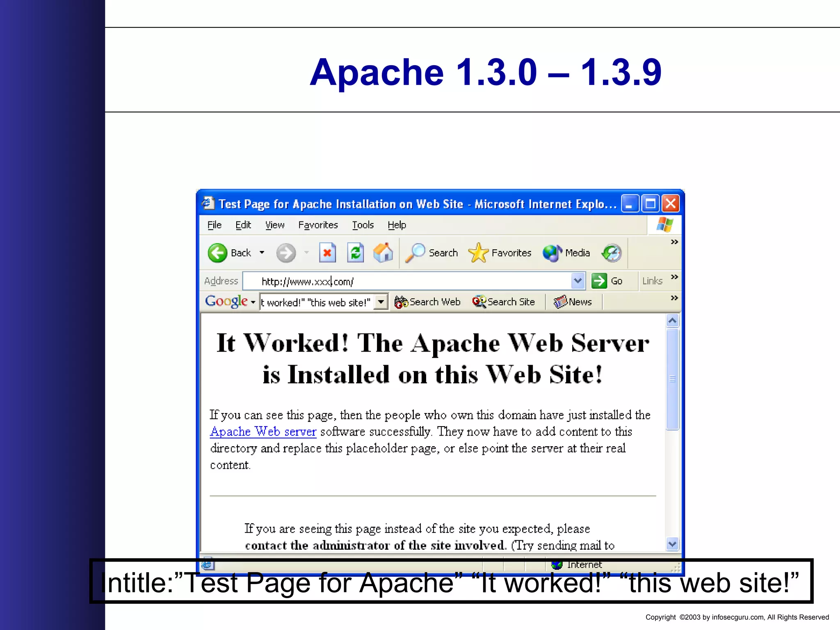Click the 'It Worked! The Apache Web Server' heading
Viewport: 840px width, 630px height.
(x=433, y=343)
